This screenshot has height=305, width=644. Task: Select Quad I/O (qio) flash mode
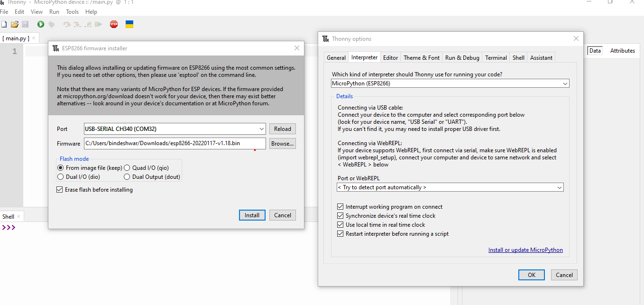127,167
